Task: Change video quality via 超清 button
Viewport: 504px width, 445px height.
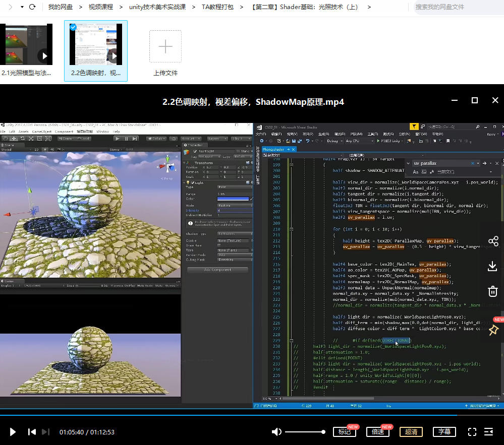Action: (x=411, y=432)
